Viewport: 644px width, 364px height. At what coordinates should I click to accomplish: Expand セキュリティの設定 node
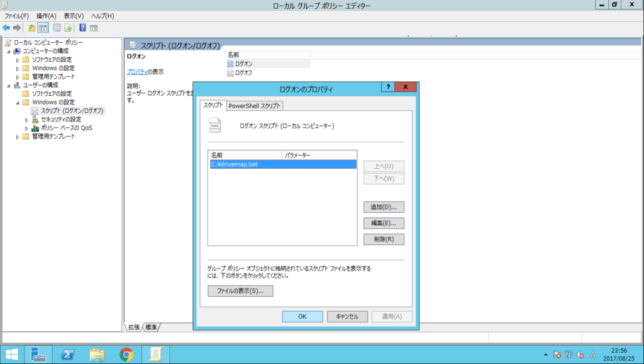point(26,120)
